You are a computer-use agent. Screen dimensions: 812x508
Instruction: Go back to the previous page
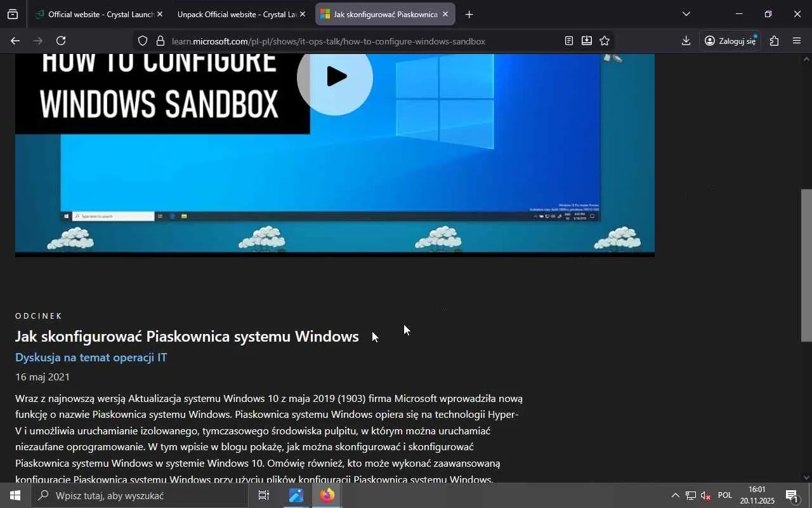click(15, 41)
